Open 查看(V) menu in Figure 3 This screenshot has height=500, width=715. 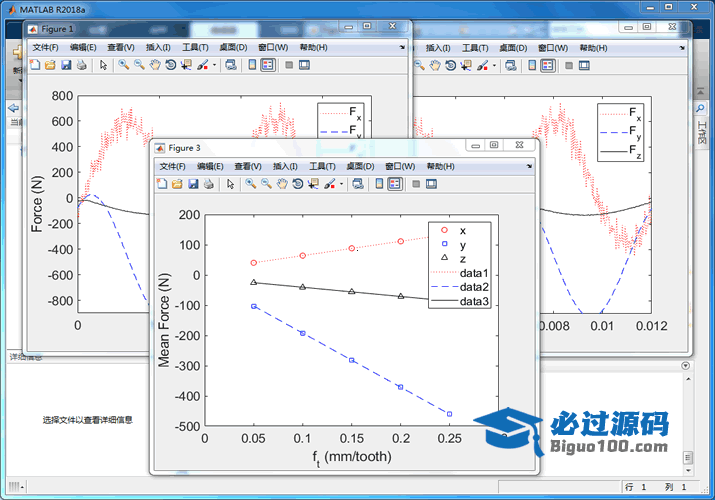click(248, 166)
